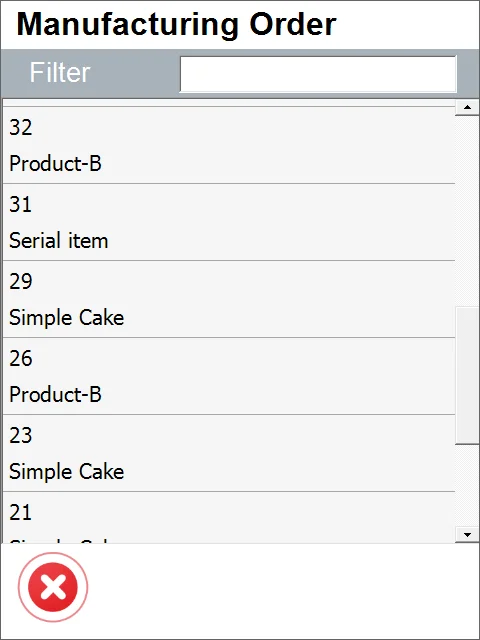Pick manufacturing order 23 Simple Cake

229,453
